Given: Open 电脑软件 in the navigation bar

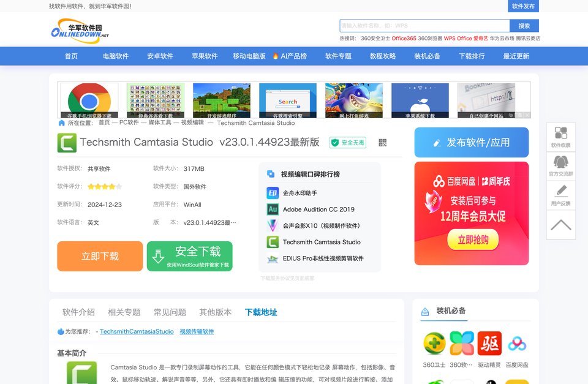Looking at the screenshot, I should click(x=116, y=56).
